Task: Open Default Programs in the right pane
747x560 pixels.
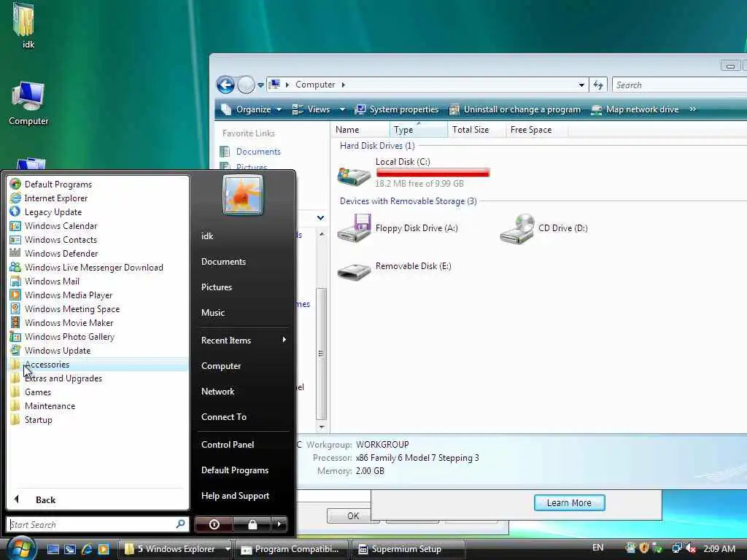Action: point(235,470)
